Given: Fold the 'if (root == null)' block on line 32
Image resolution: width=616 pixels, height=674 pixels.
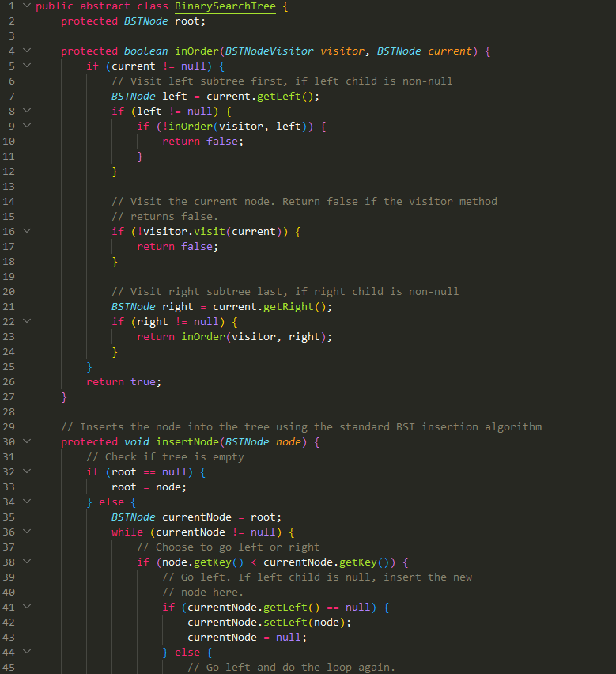Looking at the screenshot, I should pyautogui.click(x=27, y=471).
